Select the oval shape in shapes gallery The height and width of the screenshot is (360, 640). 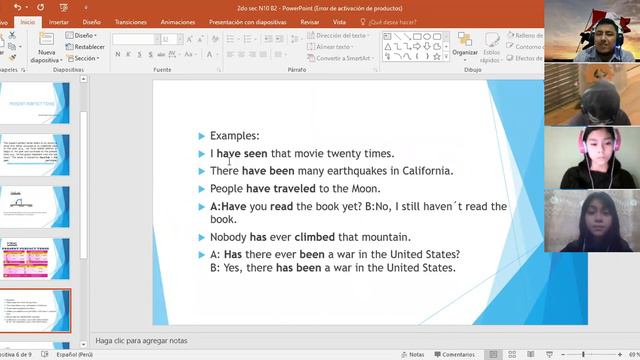tap(427, 37)
